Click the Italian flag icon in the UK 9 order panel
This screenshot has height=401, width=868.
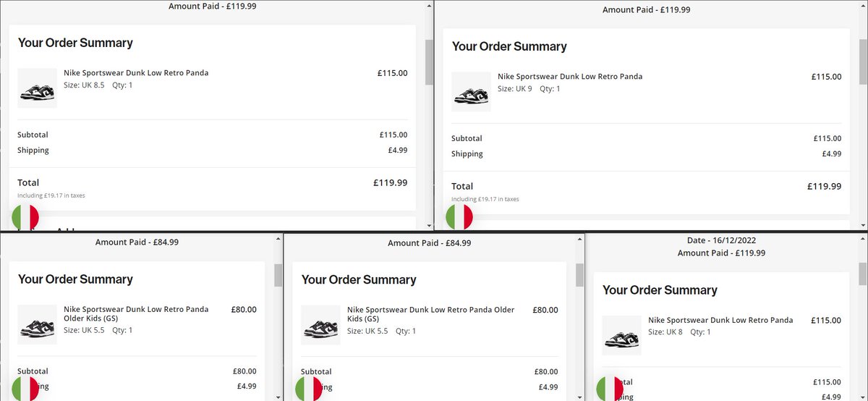pos(459,217)
